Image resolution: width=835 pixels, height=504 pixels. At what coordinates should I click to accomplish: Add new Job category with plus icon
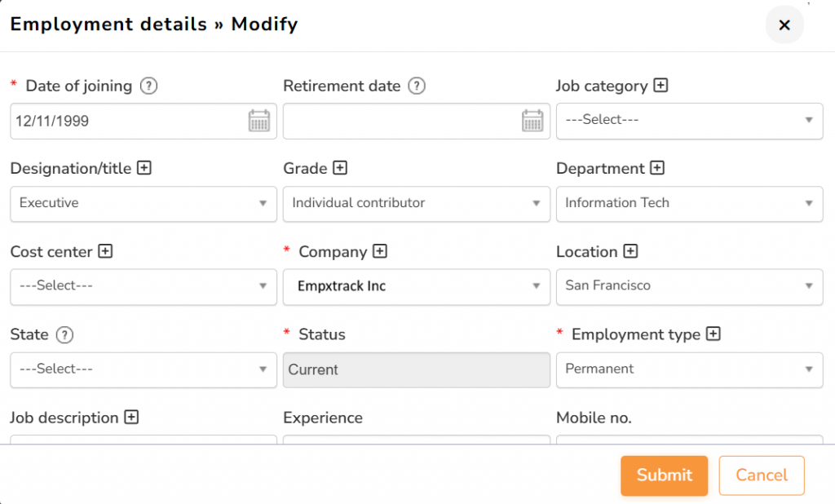(x=661, y=85)
